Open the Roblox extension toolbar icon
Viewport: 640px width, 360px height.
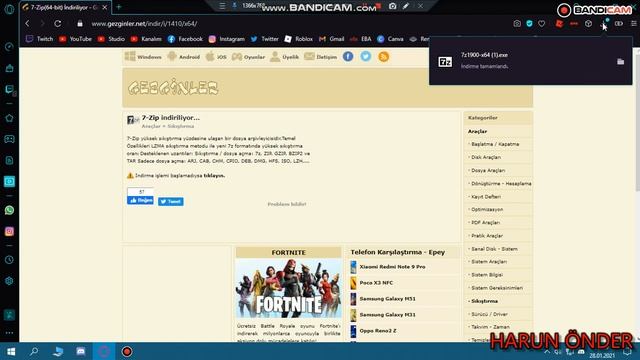(559, 24)
